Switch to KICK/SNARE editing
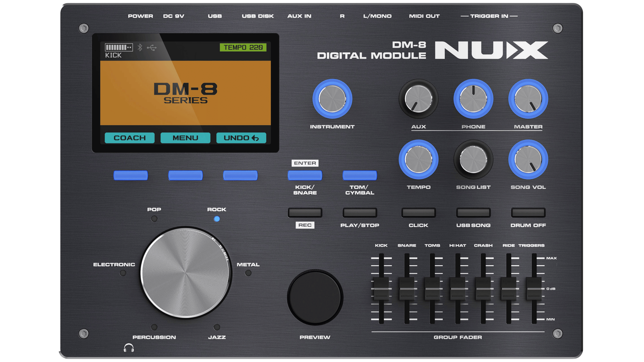The width and height of the screenshot is (644, 362). pos(305,175)
